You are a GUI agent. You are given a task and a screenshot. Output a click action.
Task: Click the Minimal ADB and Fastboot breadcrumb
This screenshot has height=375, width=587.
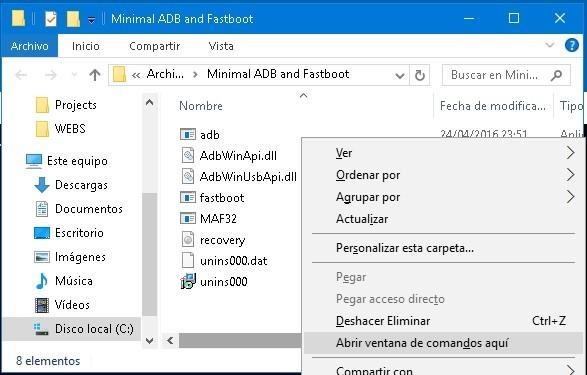278,74
